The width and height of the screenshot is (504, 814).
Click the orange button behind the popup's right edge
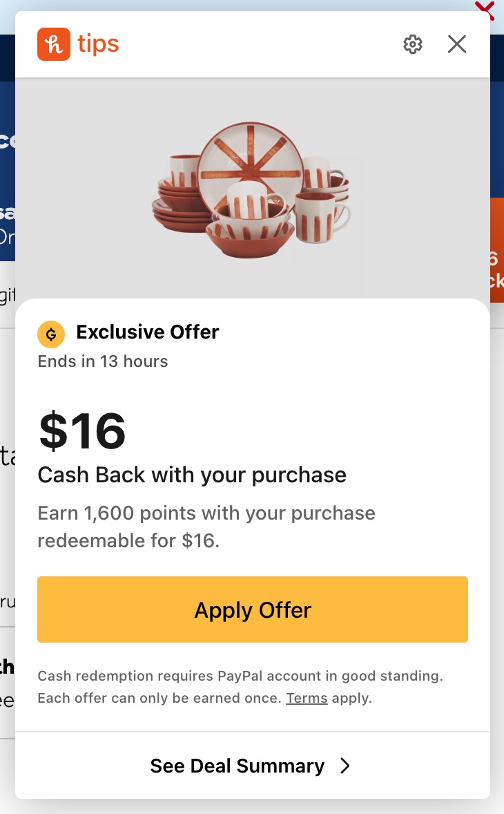(x=497, y=250)
